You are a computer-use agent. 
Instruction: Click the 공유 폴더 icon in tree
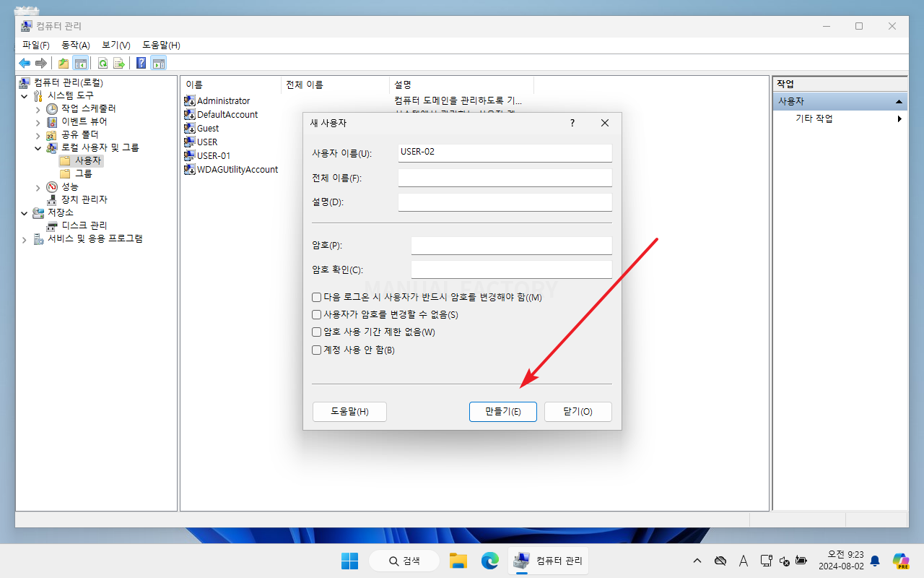tap(51, 134)
